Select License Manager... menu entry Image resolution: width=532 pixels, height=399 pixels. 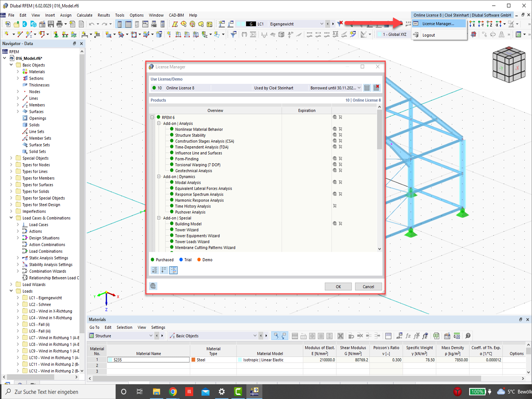pyautogui.click(x=438, y=24)
